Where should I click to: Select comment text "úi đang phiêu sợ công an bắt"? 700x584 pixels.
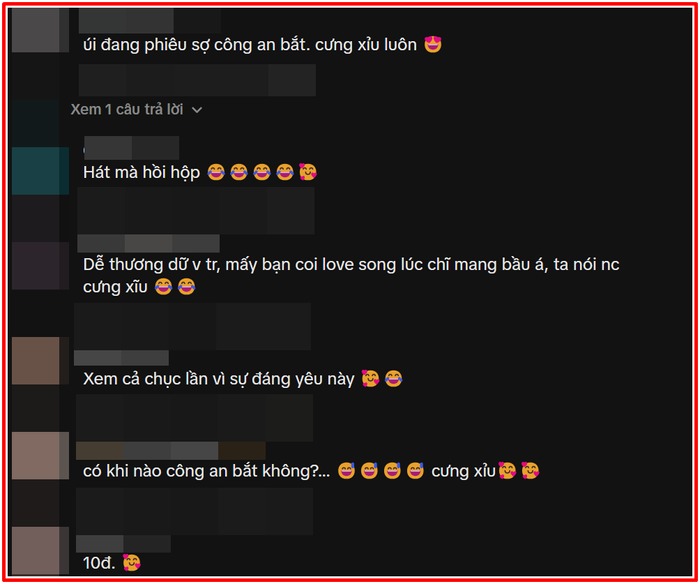[196, 45]
